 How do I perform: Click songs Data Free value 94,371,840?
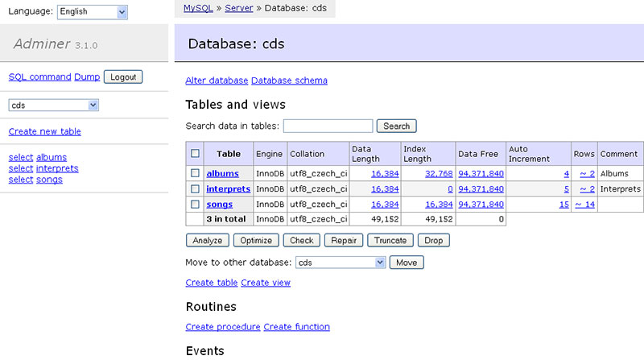481,205
